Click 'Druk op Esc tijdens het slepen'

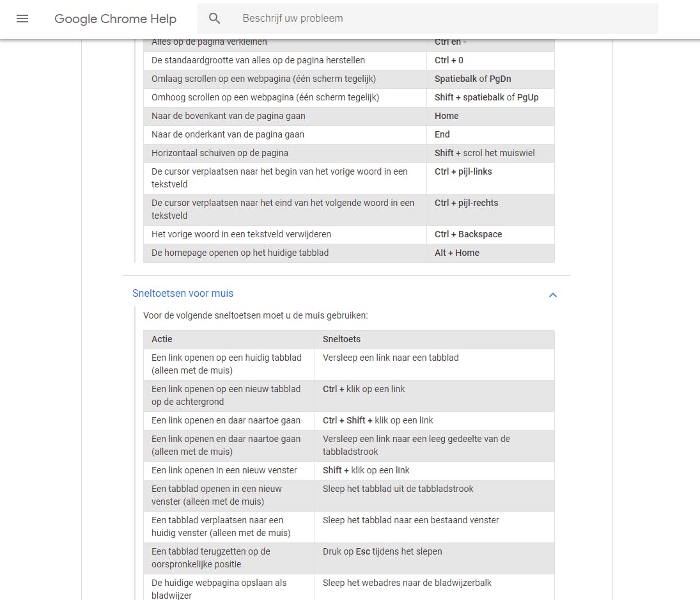(382, 551)
